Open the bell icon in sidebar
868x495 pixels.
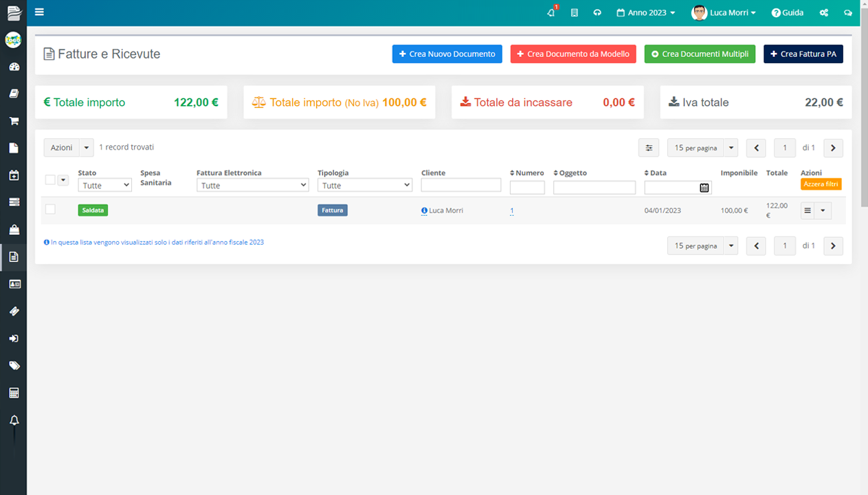[14, 420]
